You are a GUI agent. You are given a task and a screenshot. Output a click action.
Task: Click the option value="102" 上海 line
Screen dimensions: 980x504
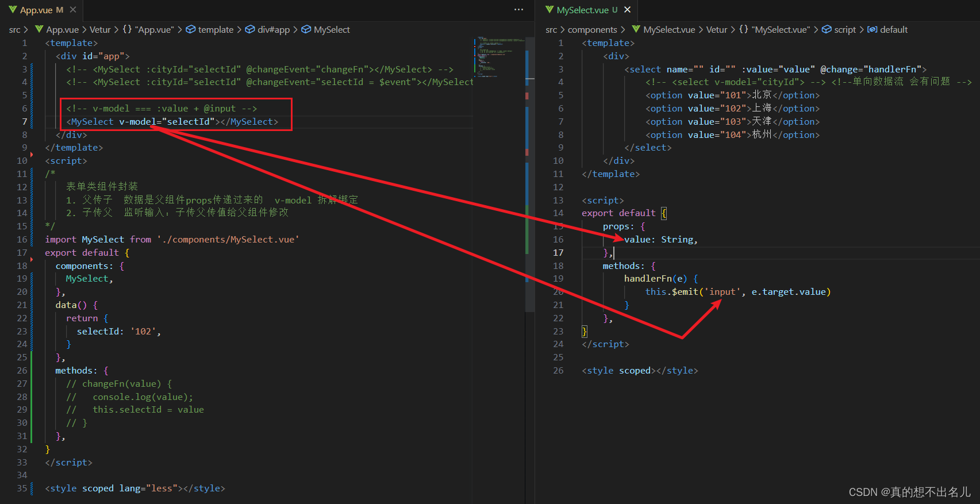point(733,108)
